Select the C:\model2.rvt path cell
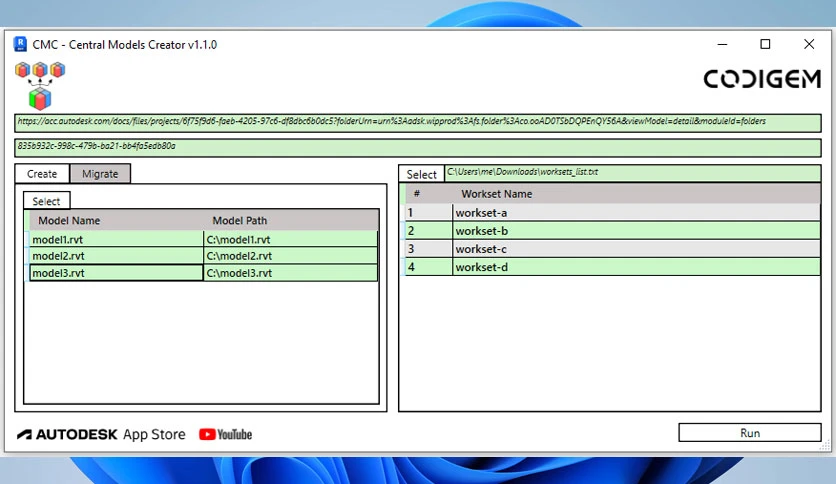836x484 pixels. point(291,256)
